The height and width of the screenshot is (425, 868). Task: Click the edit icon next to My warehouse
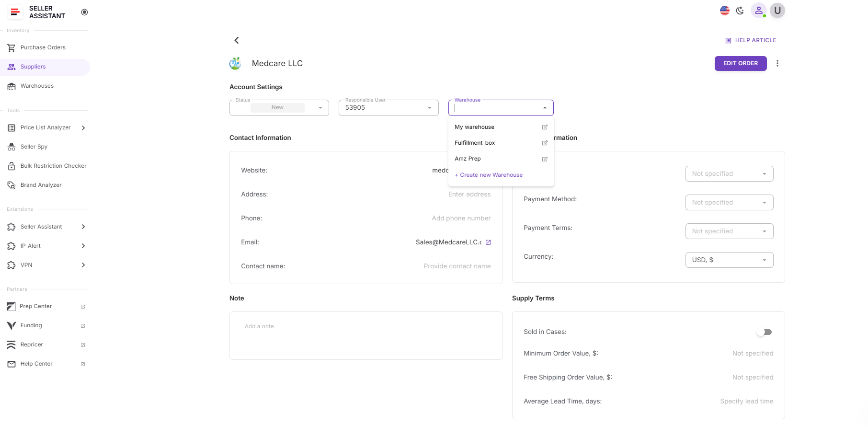point(545,127)
